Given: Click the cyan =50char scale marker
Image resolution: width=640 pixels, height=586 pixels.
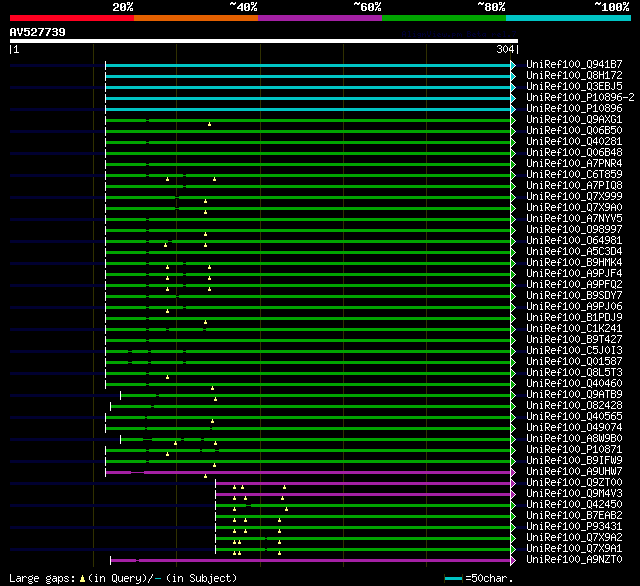Looking at the screenshot, I should click(453, 578).
